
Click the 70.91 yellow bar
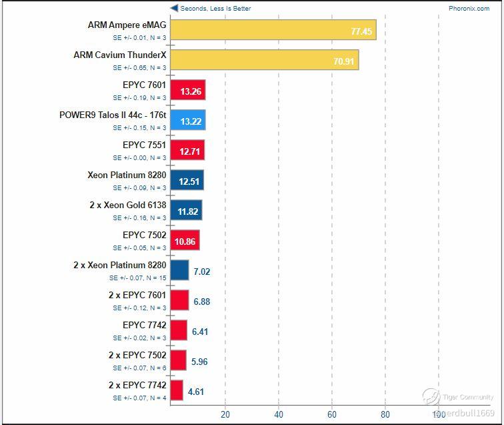265,59
